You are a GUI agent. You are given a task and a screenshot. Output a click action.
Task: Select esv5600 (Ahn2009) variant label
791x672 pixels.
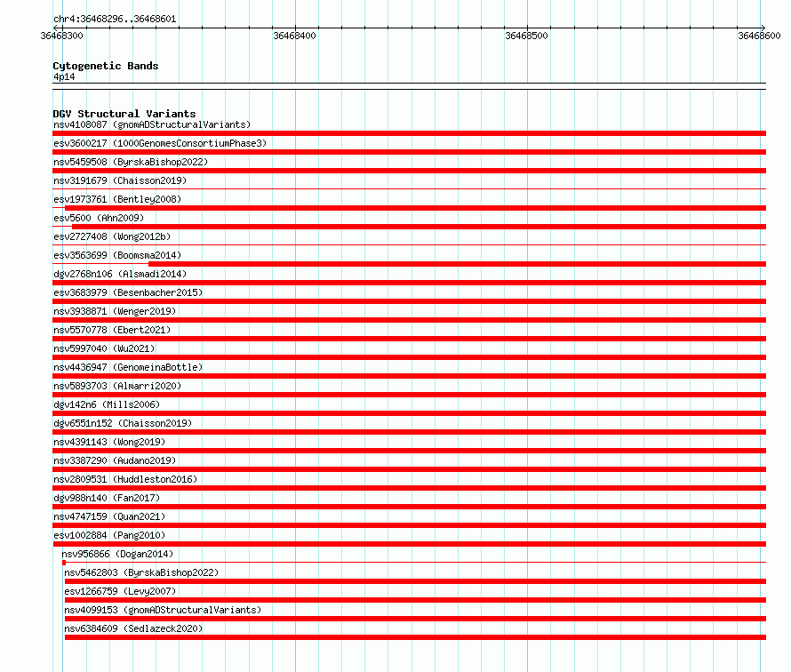(99, 218)
